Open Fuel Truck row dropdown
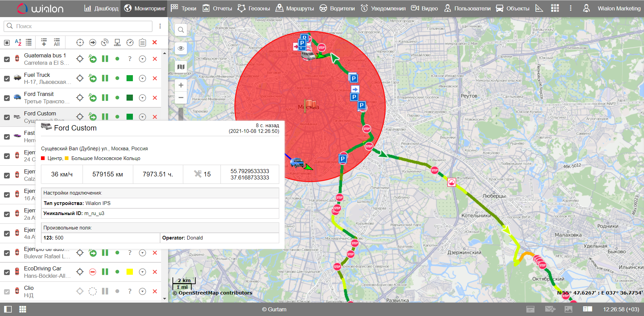 [142, 78]
